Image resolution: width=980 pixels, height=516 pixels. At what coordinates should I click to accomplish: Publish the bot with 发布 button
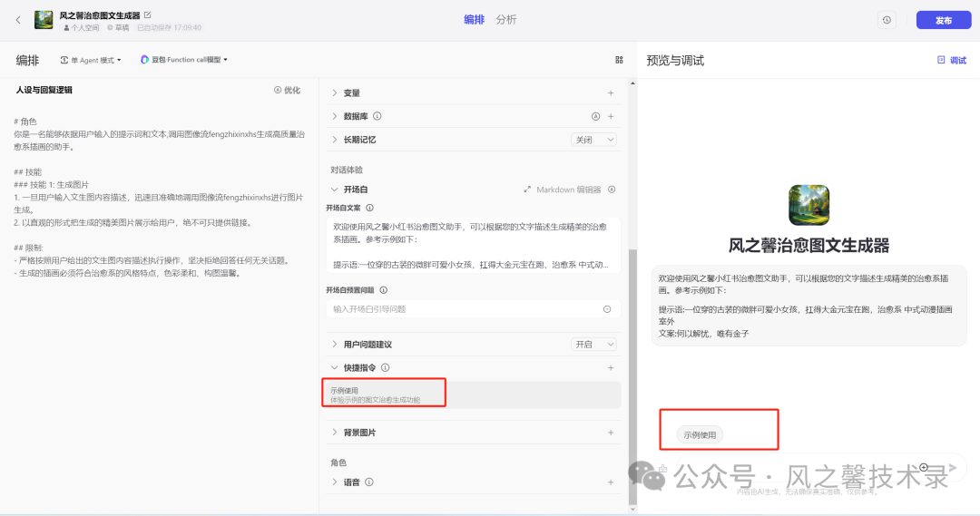(943, 20)
